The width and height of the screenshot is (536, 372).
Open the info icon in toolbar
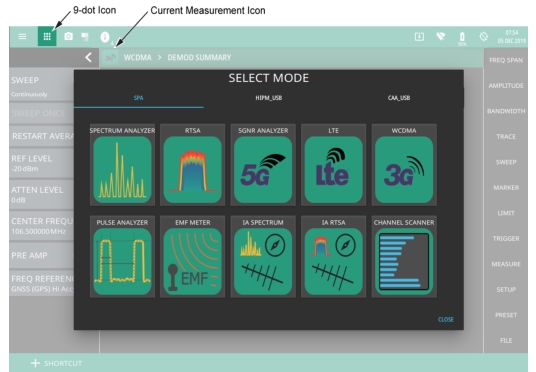tap(105, 37)
